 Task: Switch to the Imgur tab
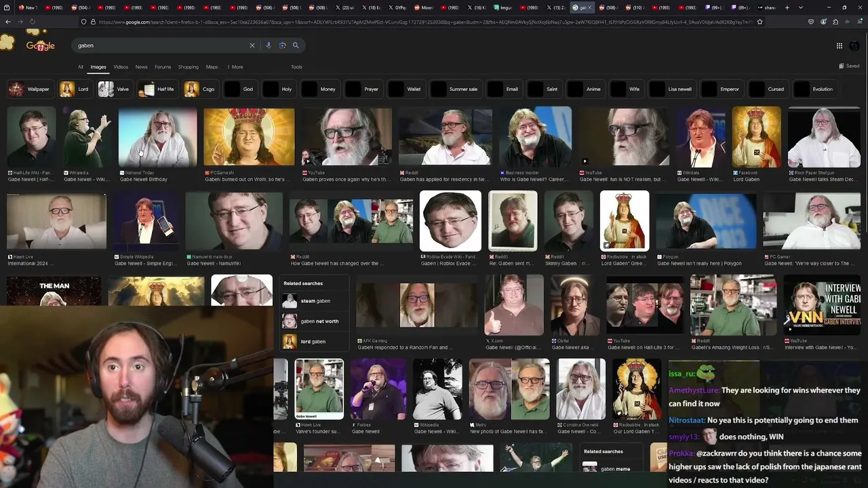click(502, 7)
